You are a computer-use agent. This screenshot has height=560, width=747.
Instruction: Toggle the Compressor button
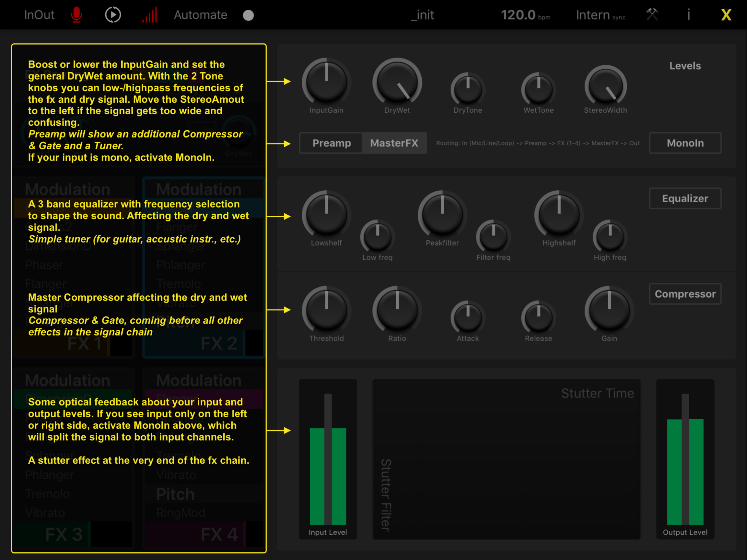[685, 294]
